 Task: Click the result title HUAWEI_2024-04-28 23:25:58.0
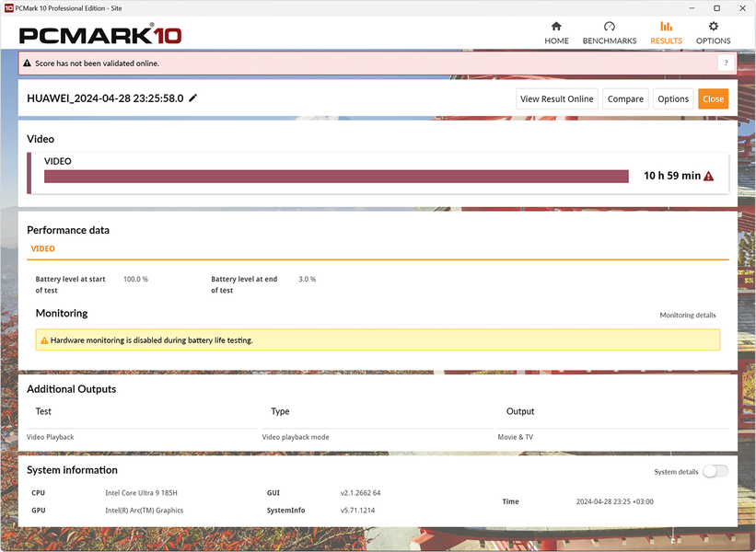coord(105,98)
